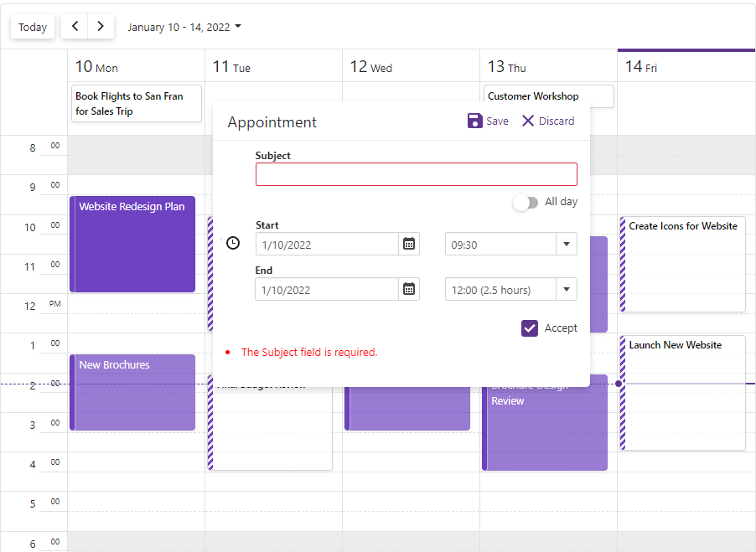Enable the All day switch
This screenshot has height=552, width=756.
(526, 202)
